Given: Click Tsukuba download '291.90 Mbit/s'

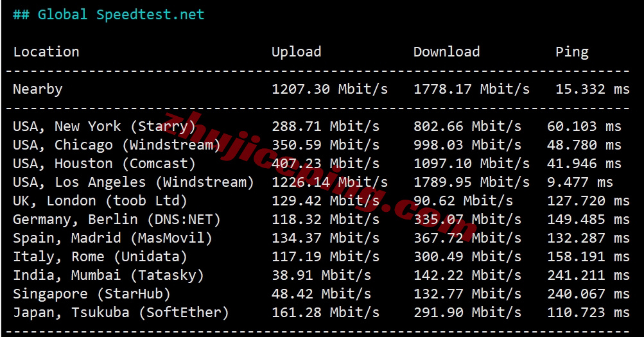Looking at the screenshot, I should pyautogui.click(x=467, y=313).
